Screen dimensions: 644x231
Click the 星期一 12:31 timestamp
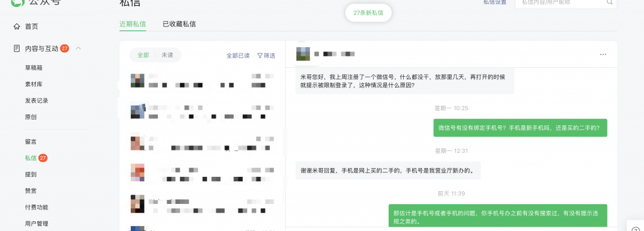[452, 151]
